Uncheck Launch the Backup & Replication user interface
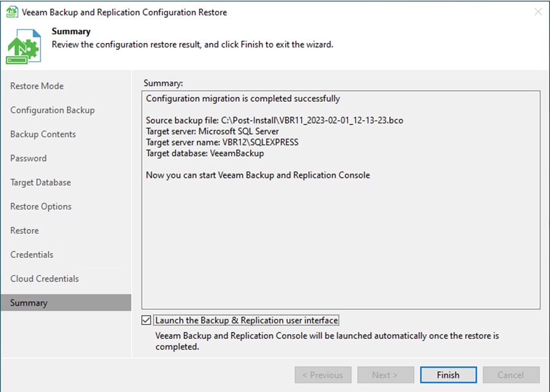This screenshot has width=550, height=392. (x=147, y=320)
